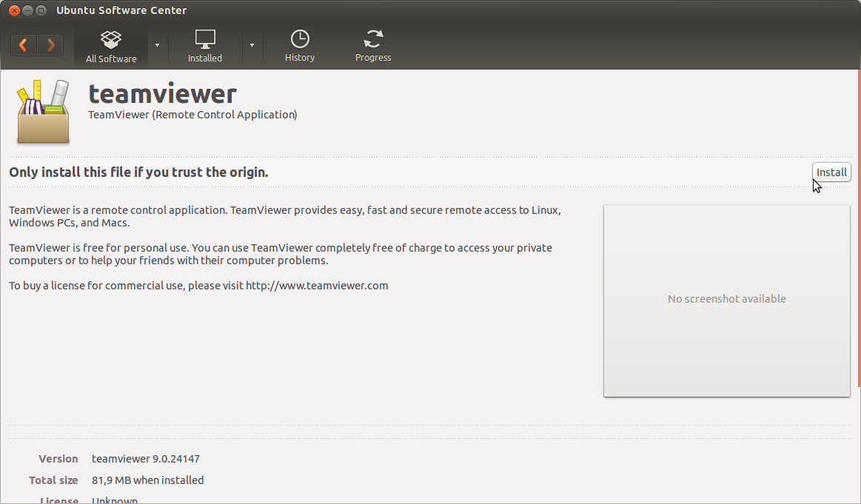Image resolution: width=861 pixels, height=504 pixels.
Task: Click the version value 'teamviewer 9.0.24147'
Action: (x=146, y=458)
